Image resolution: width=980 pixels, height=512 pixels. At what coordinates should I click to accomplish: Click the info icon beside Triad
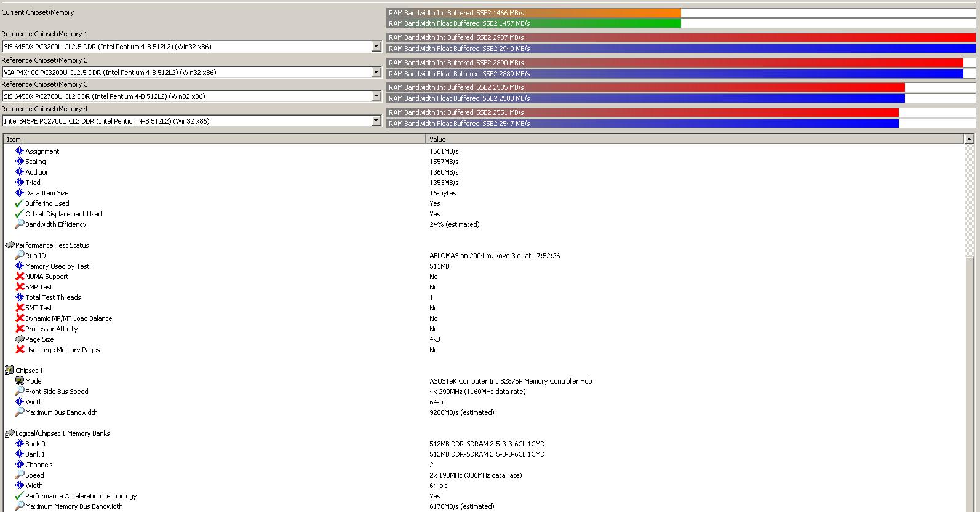click(x=19, y=182)
